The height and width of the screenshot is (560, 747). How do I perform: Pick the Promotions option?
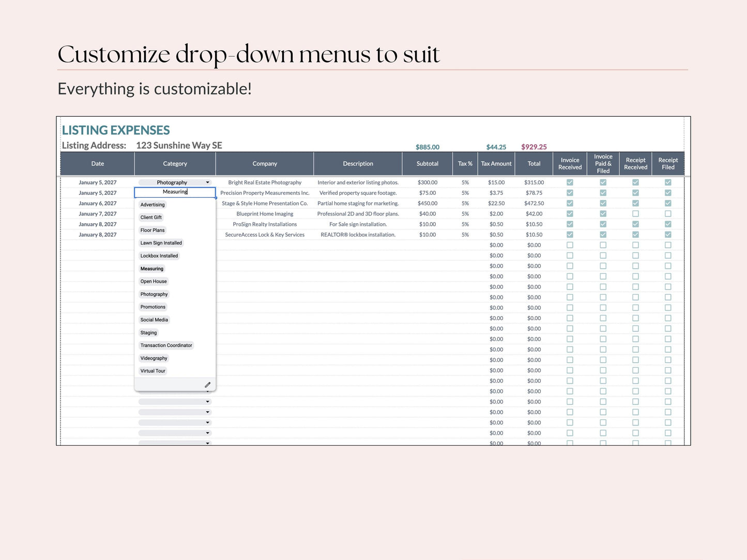point(153,307)
